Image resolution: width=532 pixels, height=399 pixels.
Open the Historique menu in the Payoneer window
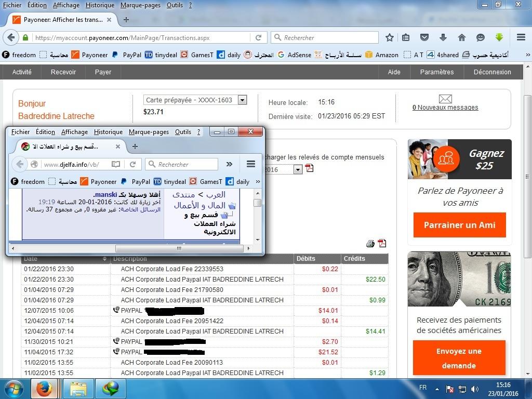pyautogui.click(x=100, y=5)
